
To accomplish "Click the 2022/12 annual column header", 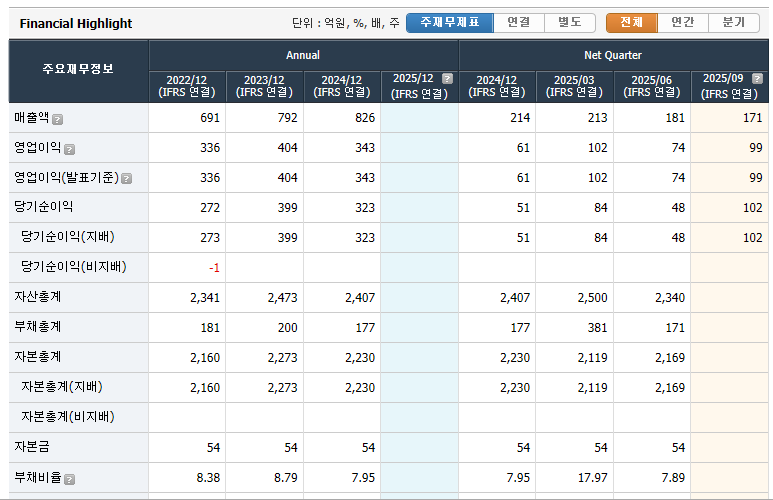I will coord(187,86).
